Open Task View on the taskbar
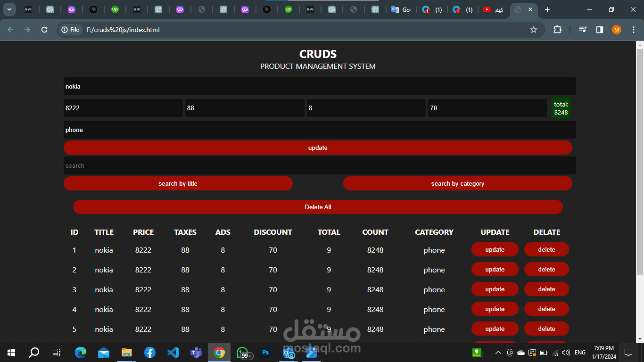Viewport: 644px width, 362px height. point(57,352)
